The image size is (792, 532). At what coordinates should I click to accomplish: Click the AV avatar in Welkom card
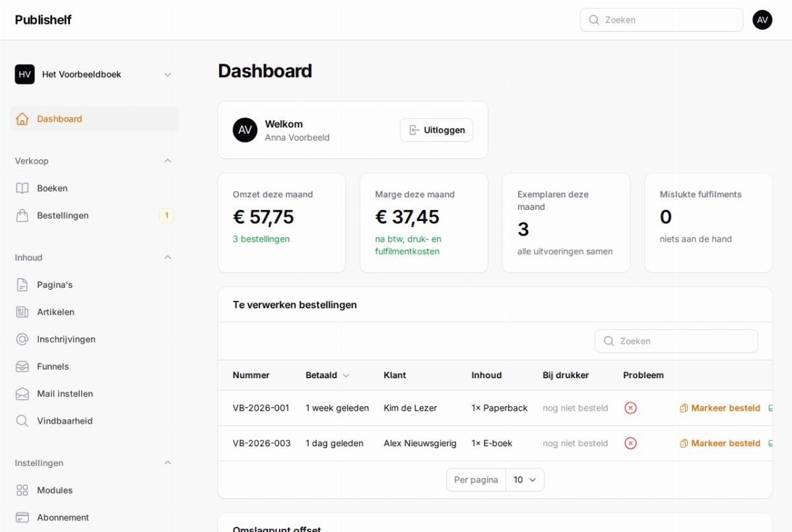click(245, 130)
